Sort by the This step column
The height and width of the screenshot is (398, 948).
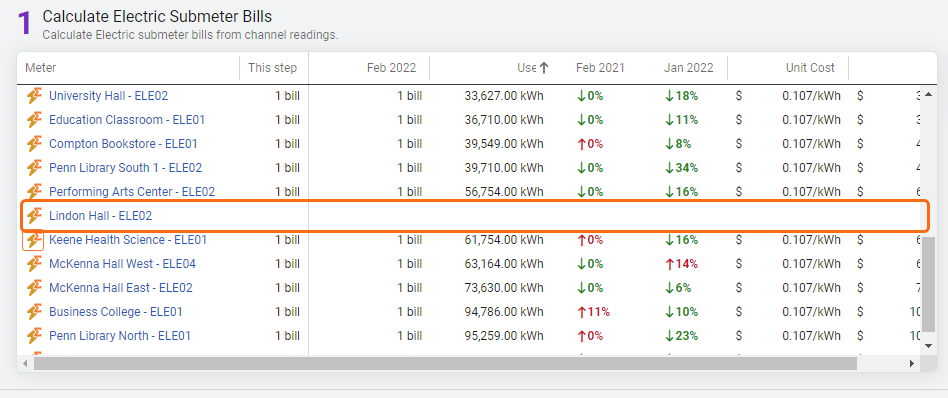272,68
